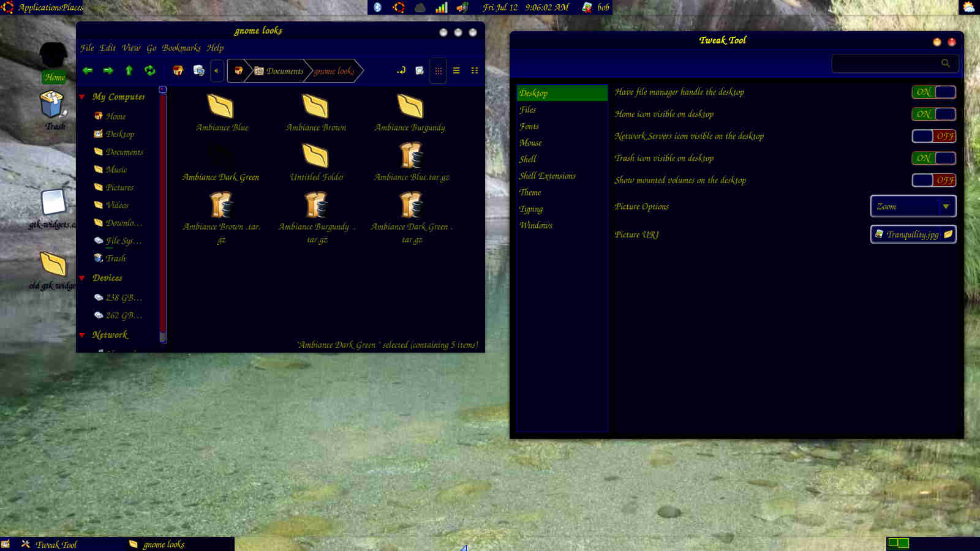The height and width of the screenshot is (551, 980).
Task: Open the Bluetooth indicator in top panel
Action: [377, 7]
